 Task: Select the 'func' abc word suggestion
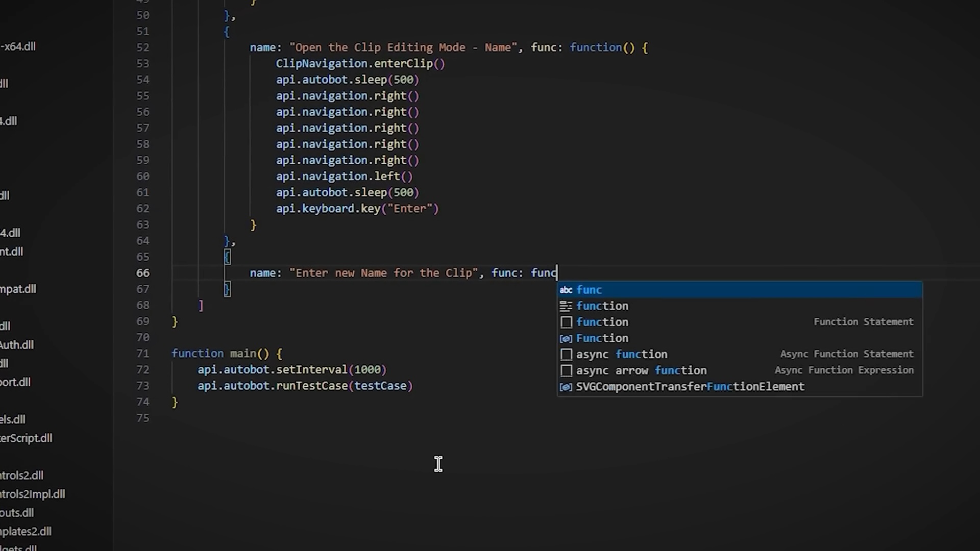589,290
